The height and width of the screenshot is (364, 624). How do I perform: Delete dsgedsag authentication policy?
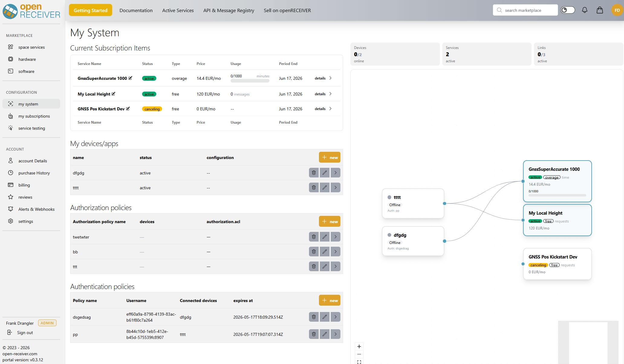(314, 317)
